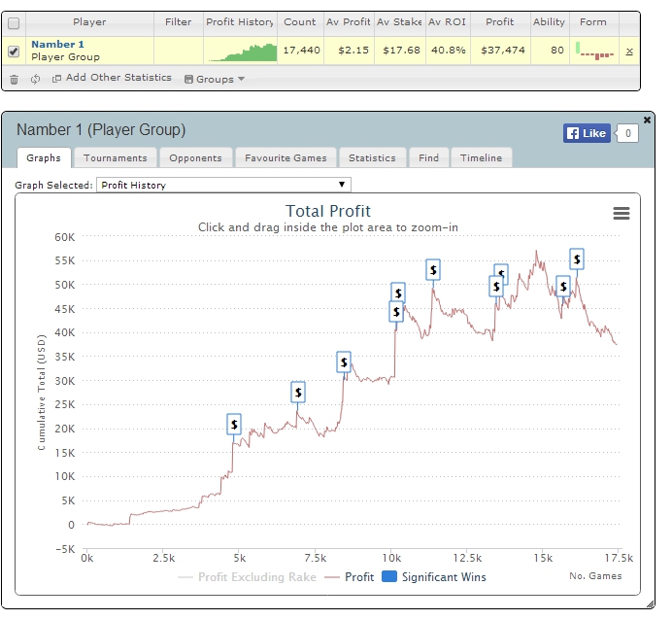Remove Namber 1 row with x icon

(x=629, y=52)
